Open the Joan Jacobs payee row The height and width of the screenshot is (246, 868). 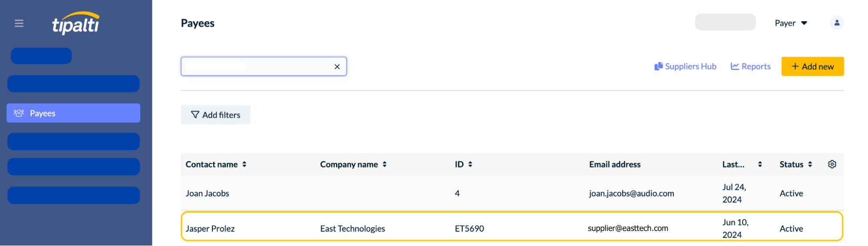(512, 193)
